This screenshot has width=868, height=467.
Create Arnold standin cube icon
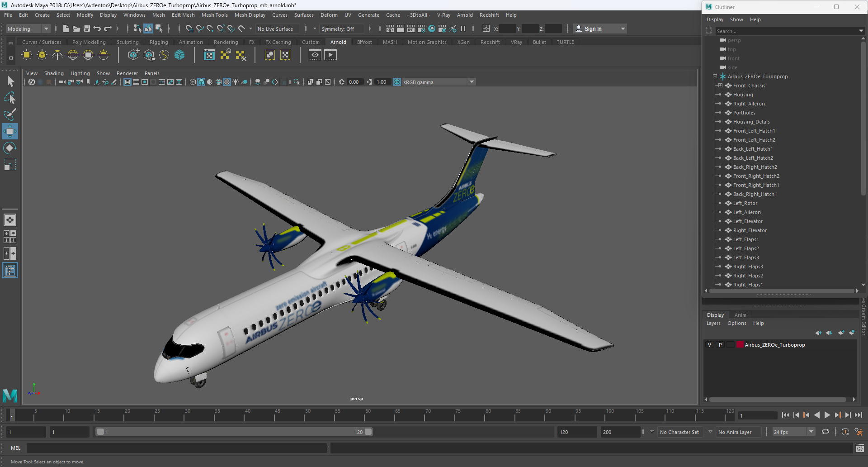pyautogui.click(x=133, y=55)
